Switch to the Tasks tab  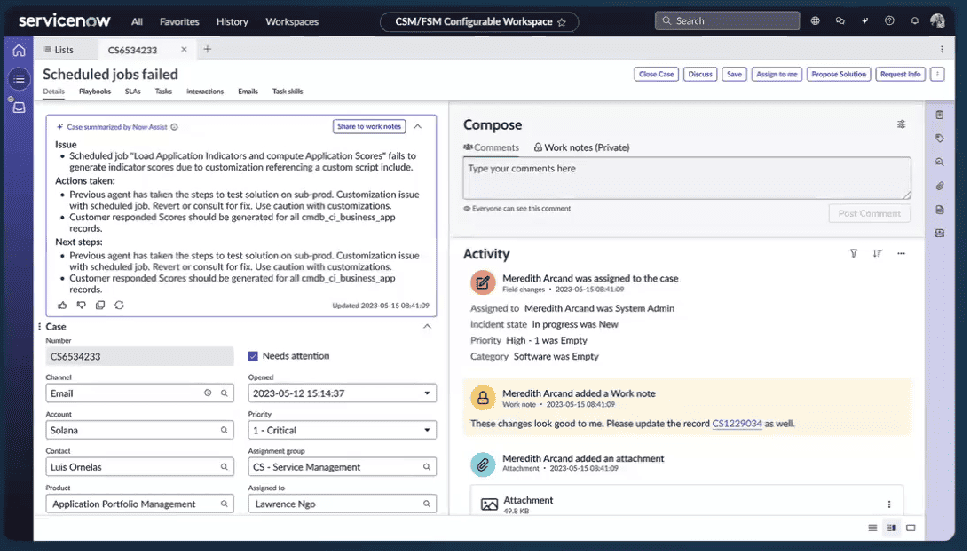tap(163, 91)
